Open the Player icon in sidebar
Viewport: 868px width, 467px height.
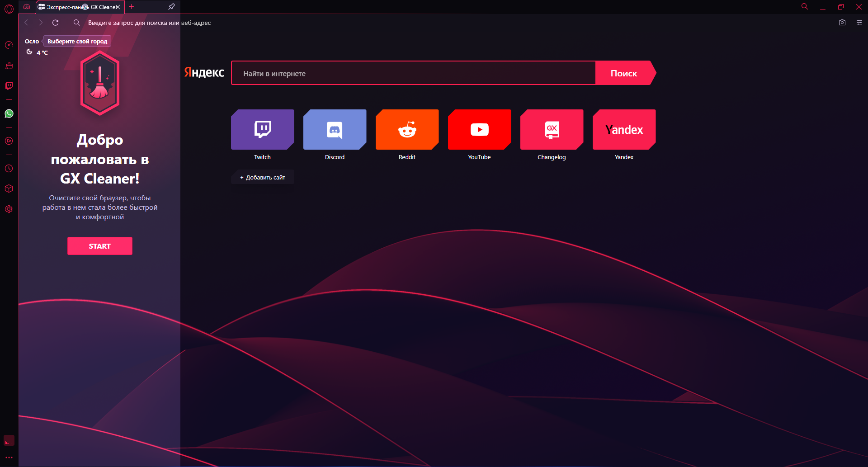(x=9, y=141)
